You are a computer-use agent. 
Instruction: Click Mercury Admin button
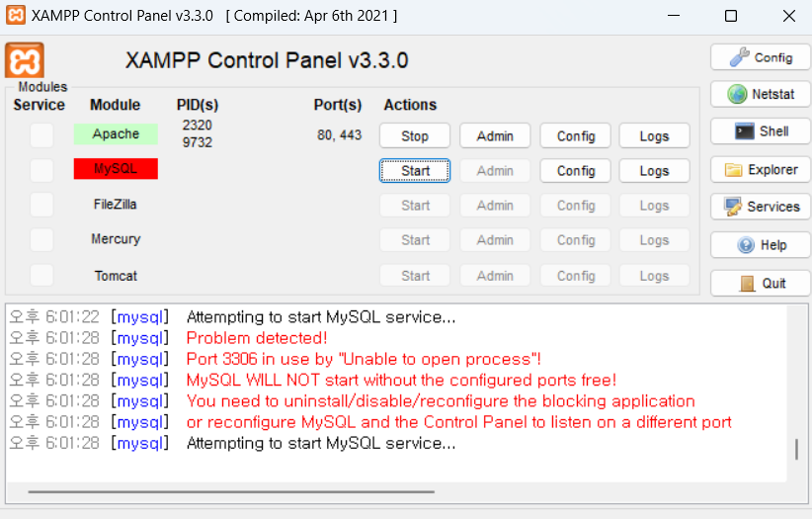click(495, 240)
